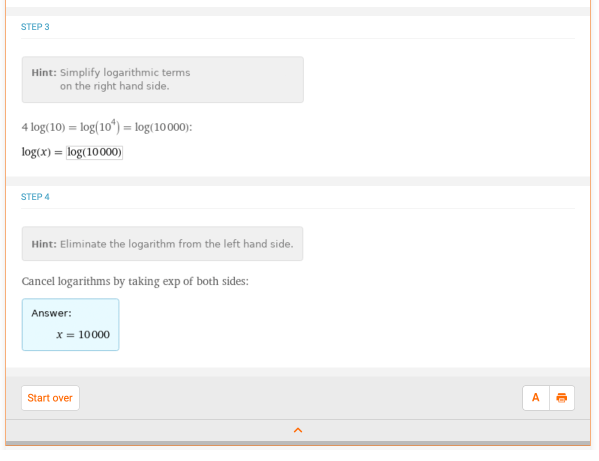Print the step-by-step solution using the printer icon
Image resolution: width=599 pixels, height=461 pixels.
point(562,398)
